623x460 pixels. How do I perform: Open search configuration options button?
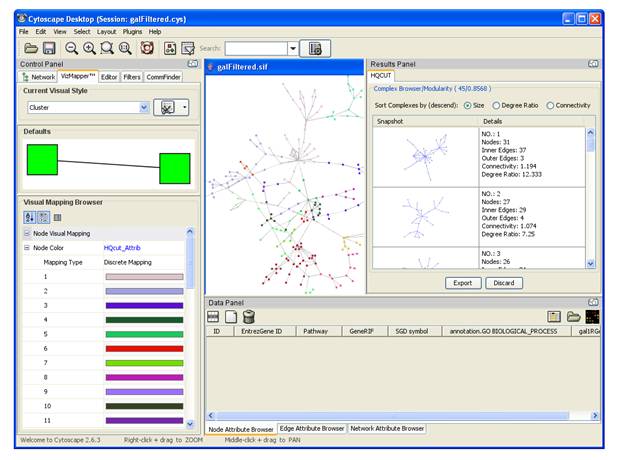tap(315, 48)
